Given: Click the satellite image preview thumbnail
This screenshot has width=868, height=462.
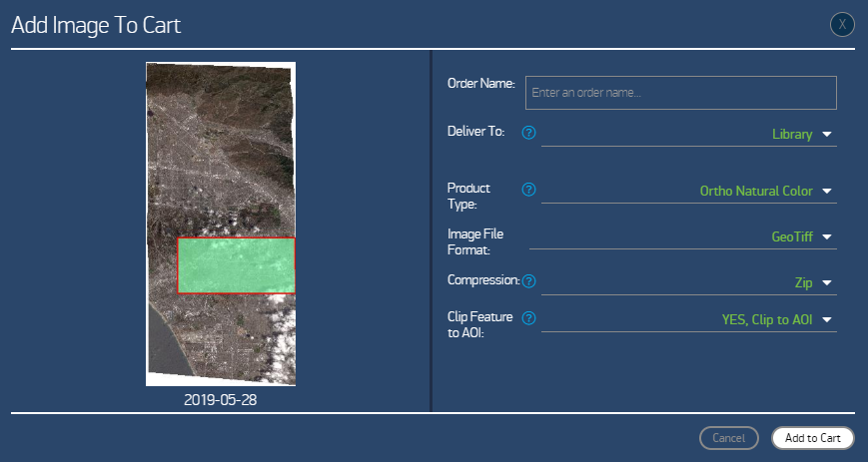Looking at the screenshot, I should coord(221,224).
